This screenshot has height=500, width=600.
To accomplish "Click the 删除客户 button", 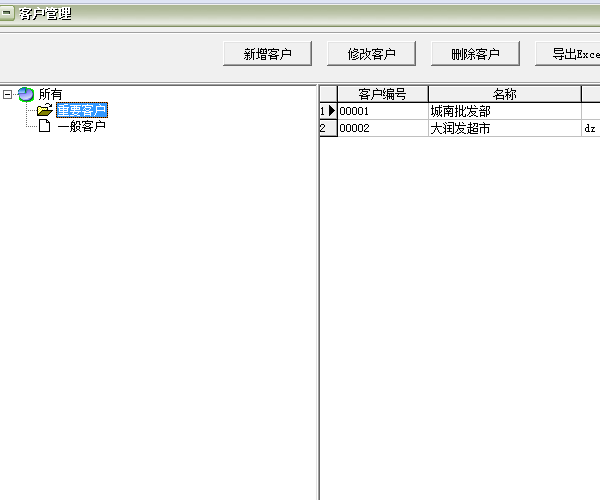I will [x=475, y=54].
